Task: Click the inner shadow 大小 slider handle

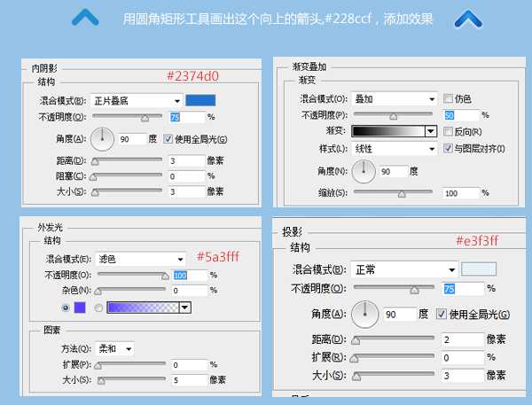Action: pyautogui.click(x=96, y=192)
